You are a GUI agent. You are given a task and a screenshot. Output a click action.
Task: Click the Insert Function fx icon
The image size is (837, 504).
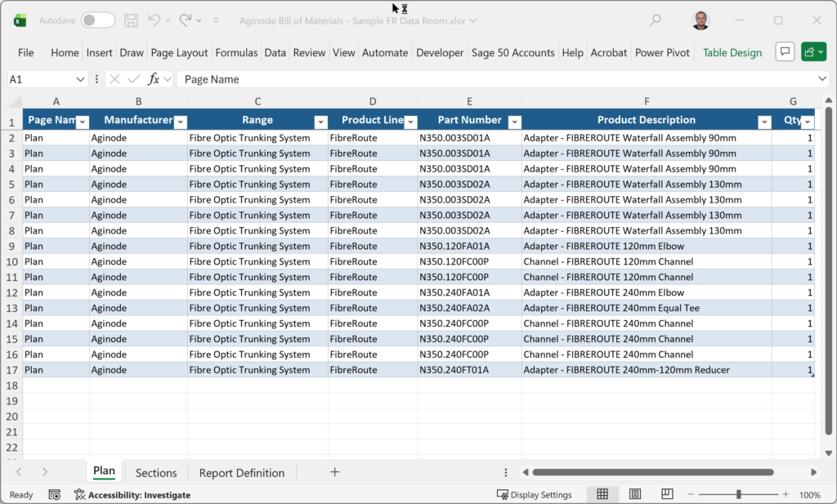pyautogui.click(x=154, y=79)
